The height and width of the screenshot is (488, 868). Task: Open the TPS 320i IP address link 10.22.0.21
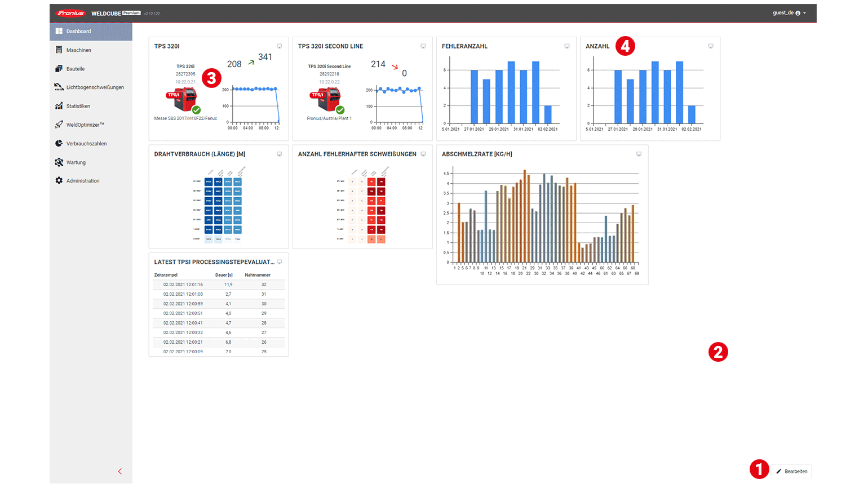pos(185,82)
